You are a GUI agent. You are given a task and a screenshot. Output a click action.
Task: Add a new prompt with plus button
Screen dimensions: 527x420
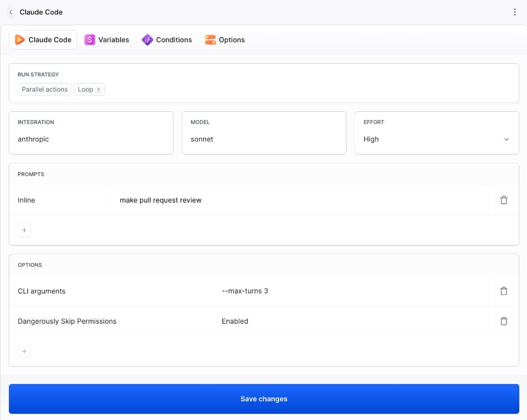[24, 231]
